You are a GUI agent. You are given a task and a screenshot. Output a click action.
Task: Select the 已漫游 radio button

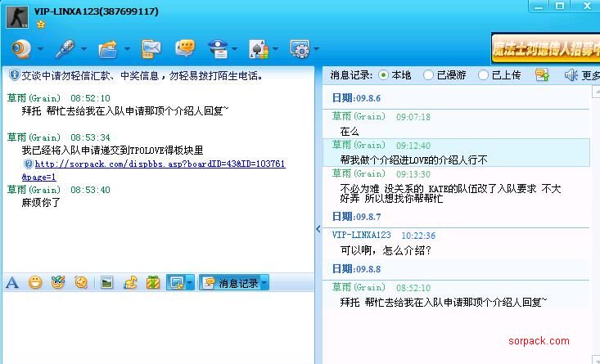coord(428,75)
